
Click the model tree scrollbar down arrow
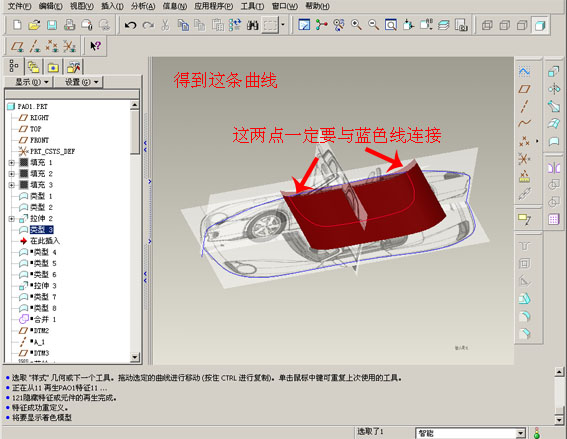click(135, 357)
